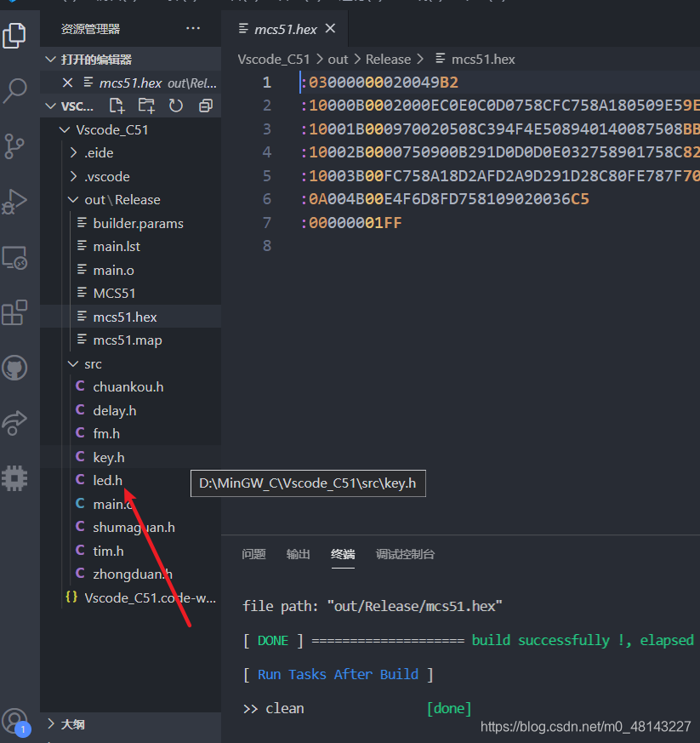Click the mcs51.hex entry in open editors

pyautogui.click(x=131, y=83)
